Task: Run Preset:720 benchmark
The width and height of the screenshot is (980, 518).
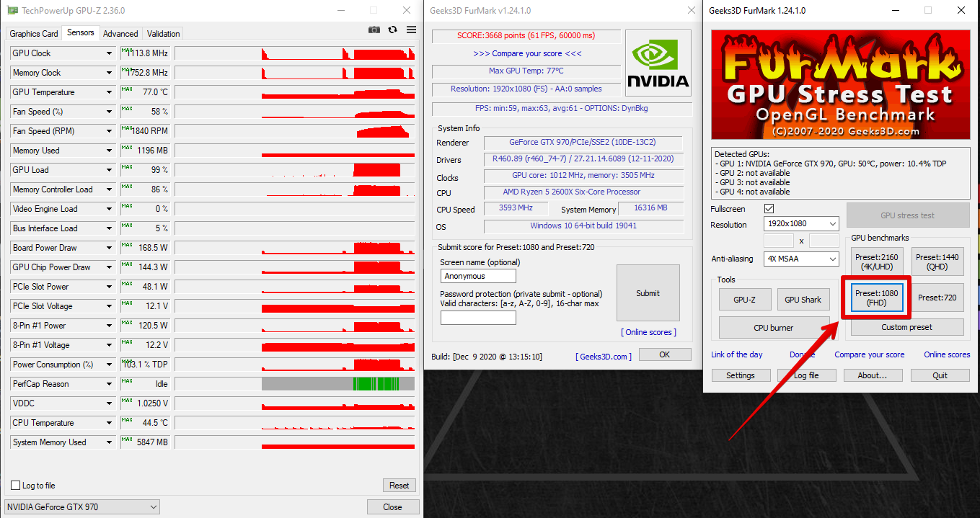Action: point(937,298)
